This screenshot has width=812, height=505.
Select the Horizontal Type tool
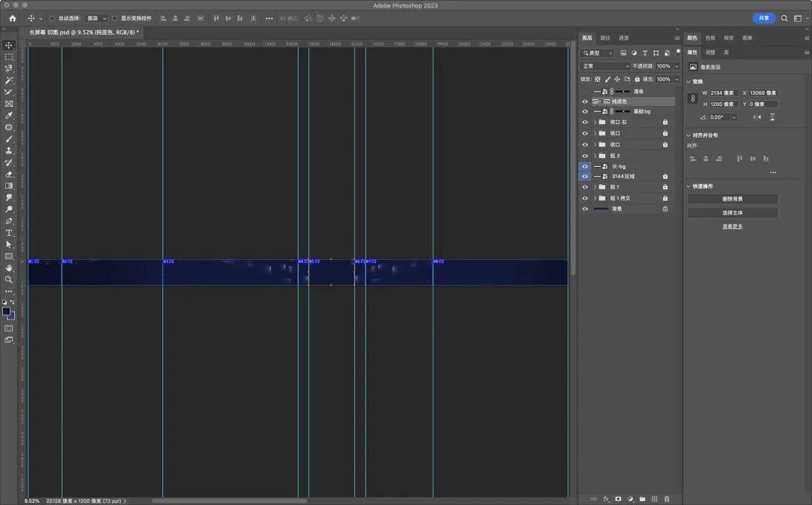point(9,233)
